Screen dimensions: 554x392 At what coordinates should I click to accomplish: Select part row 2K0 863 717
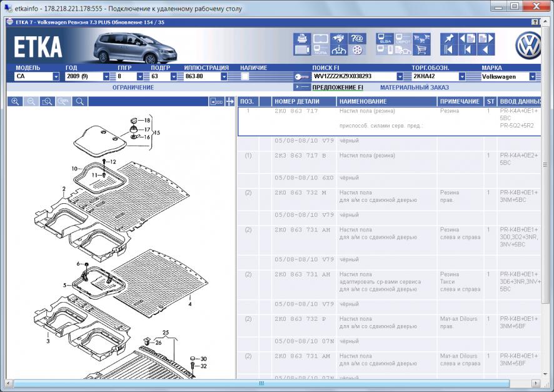[x=390, y=121]
